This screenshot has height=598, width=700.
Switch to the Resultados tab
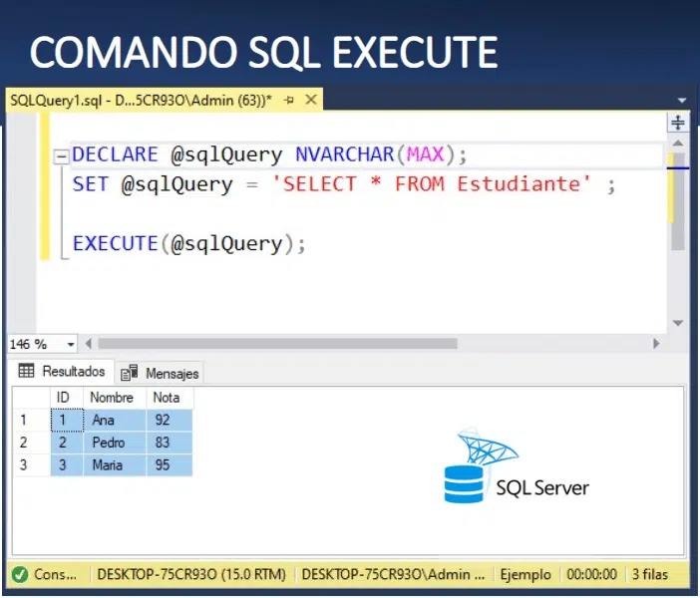61,371
